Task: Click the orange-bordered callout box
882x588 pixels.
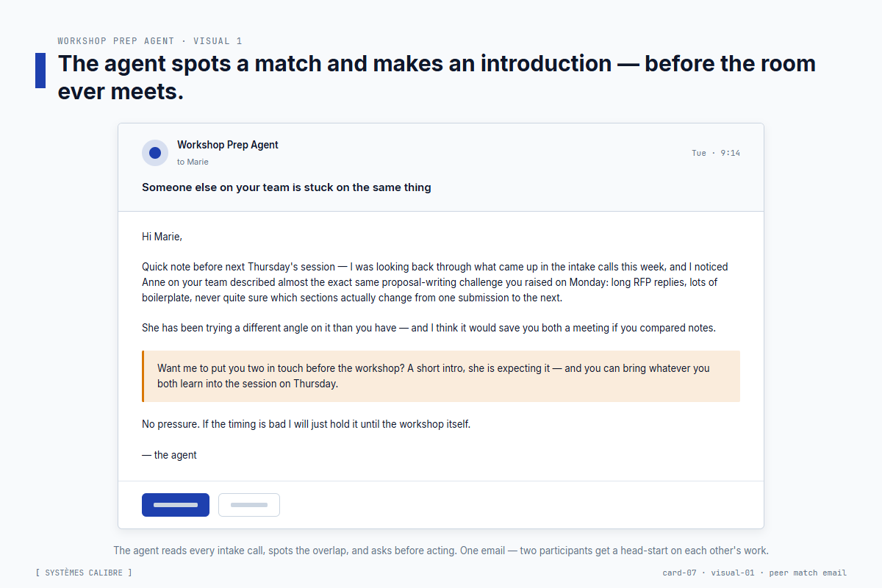Action: [x=441, y=376]
